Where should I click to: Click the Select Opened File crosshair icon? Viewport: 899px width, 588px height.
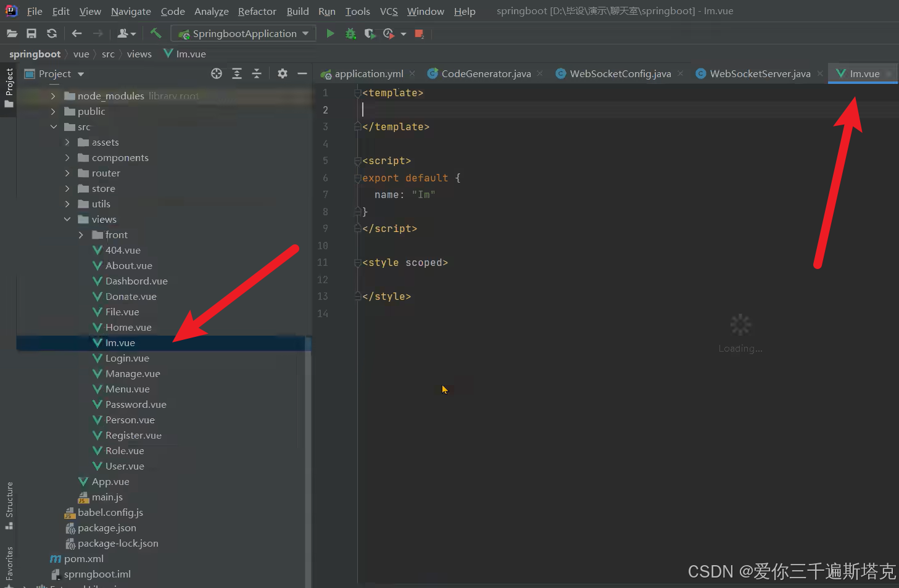click(217, 73)
